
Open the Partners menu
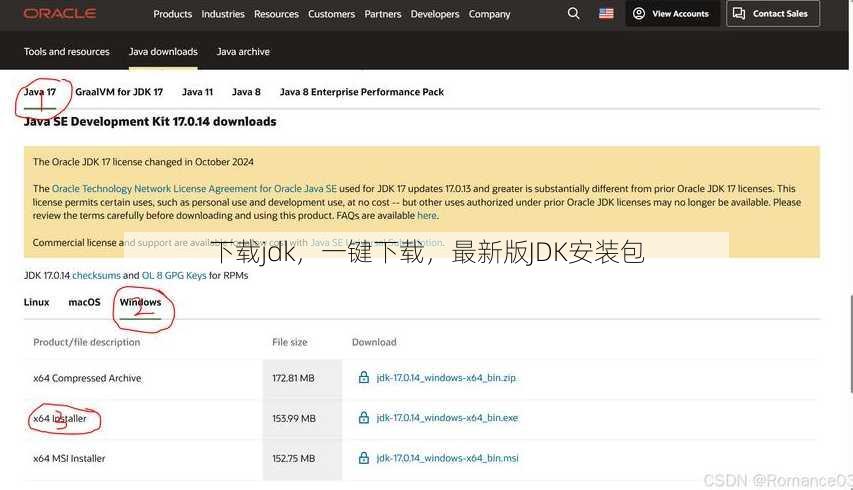pyautogui.click(x=382, y=14)
